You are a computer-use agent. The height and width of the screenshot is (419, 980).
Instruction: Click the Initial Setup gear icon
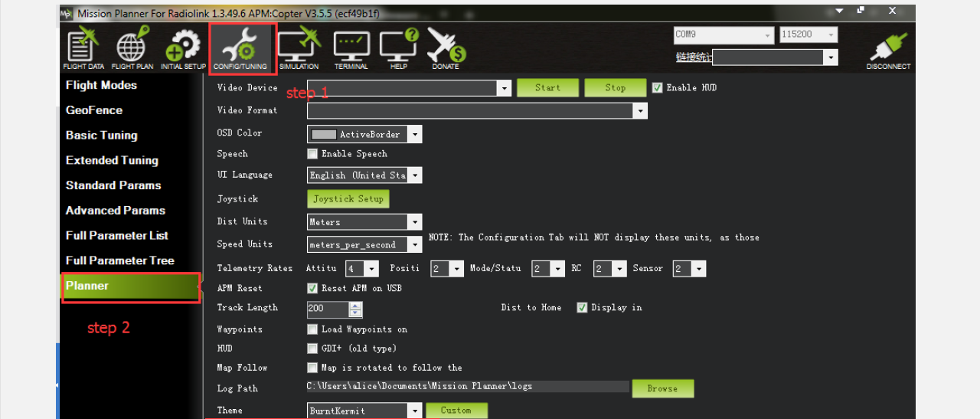click(183, 47)
